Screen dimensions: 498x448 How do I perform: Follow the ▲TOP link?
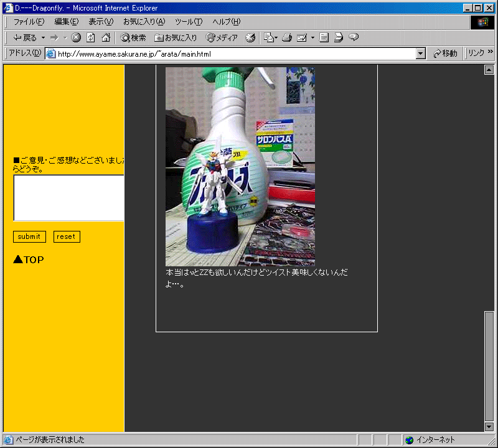[29, 259]
